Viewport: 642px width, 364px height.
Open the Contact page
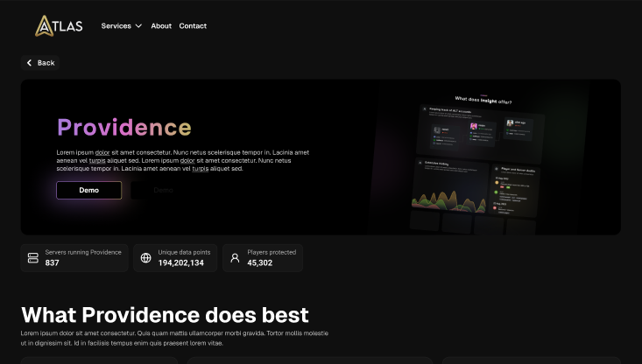tap(193, 26)
